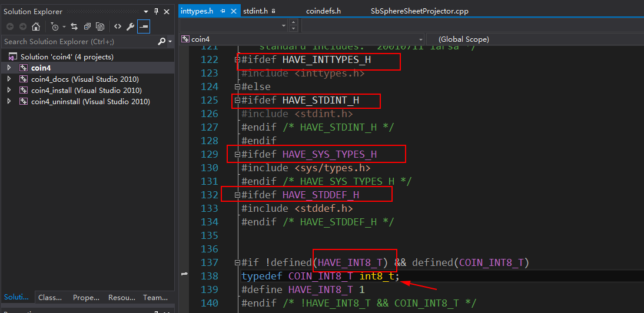644x313 pixels.
Task: Click the search magnifier in Solution Explorer
Action: tap(161, 42)
